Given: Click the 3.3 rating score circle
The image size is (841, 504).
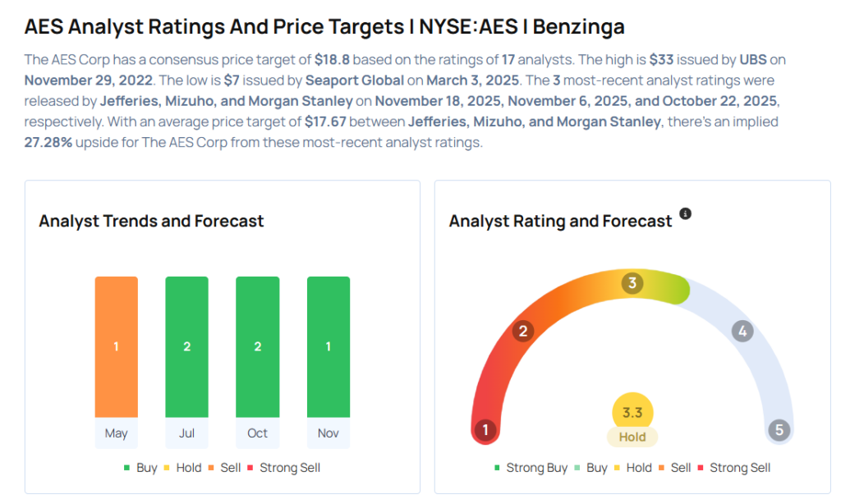Looking at the screenshot, I should [632, 413].
